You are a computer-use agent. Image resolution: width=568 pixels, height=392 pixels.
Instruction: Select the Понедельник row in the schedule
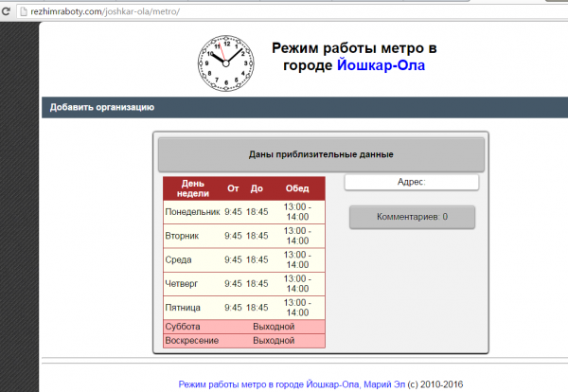pos(192,211)
